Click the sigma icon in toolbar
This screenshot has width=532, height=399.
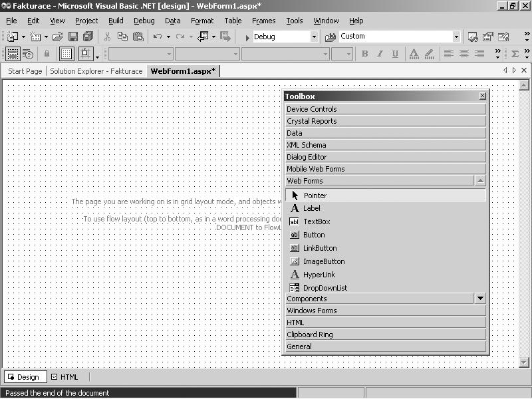click(x=515, y=54)
